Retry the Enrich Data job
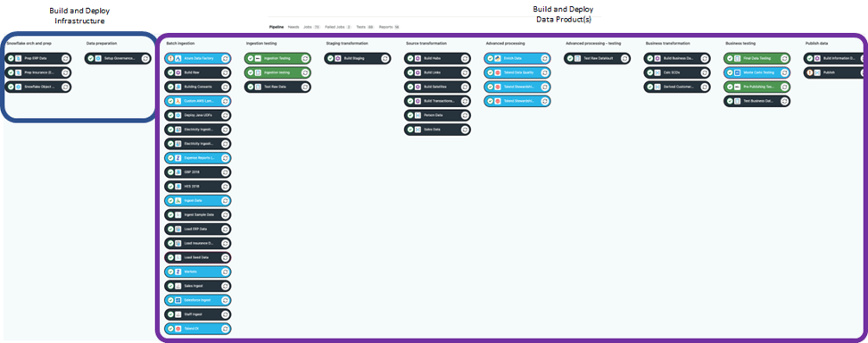Viewport: 868px width, 343px height. [544, 58]
